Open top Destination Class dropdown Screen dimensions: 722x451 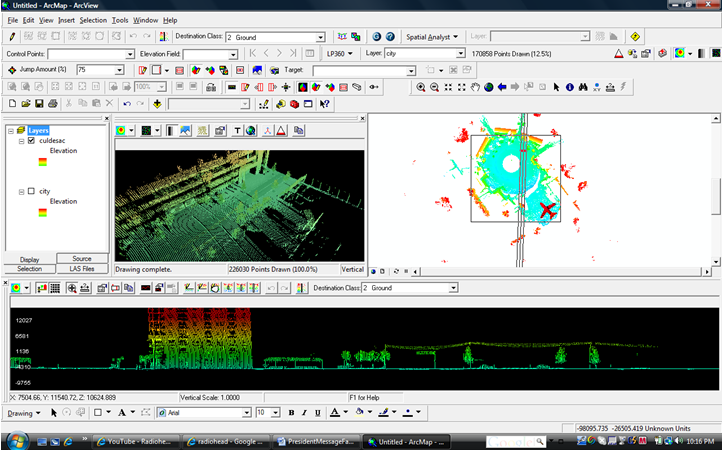pos(320,37)
